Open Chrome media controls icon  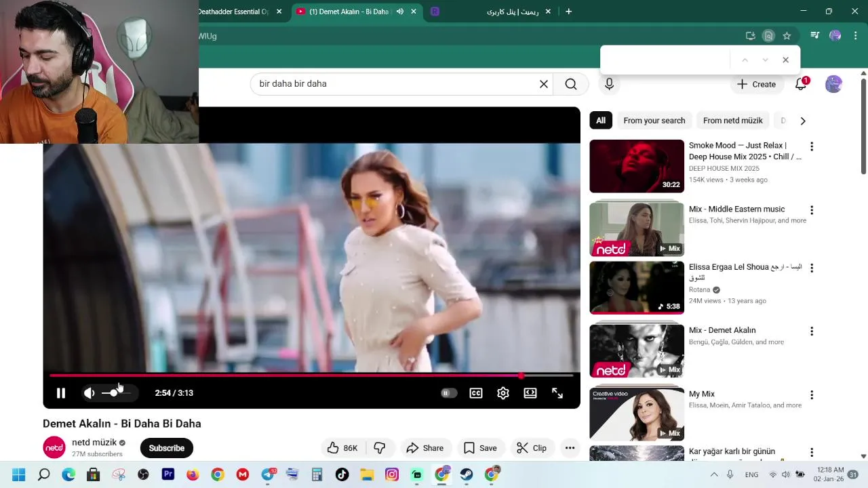815,36
